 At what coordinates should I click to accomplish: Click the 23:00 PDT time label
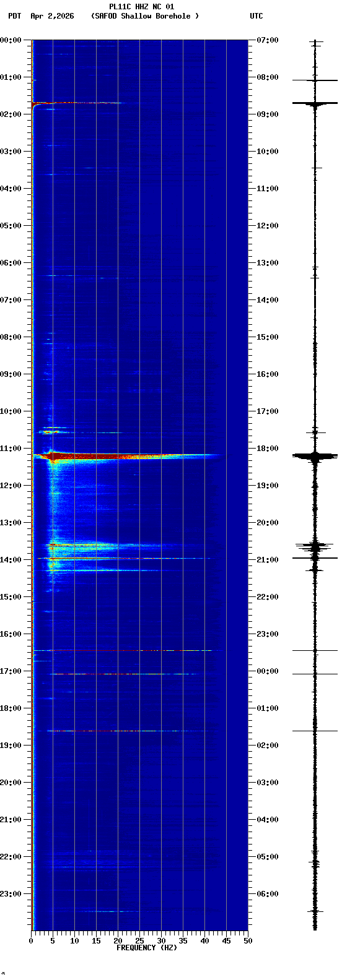point(11,894)
